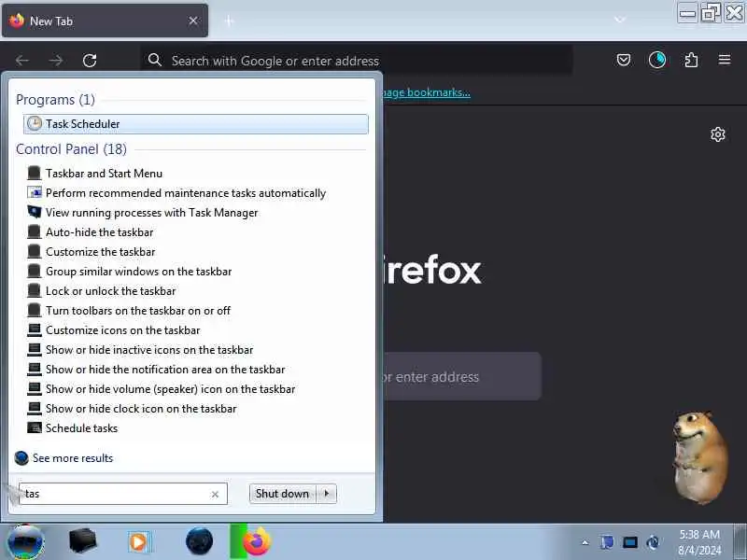Screen dimensions: 747x560
Task: Click the New Tab page search box
Action: (462, 377)
